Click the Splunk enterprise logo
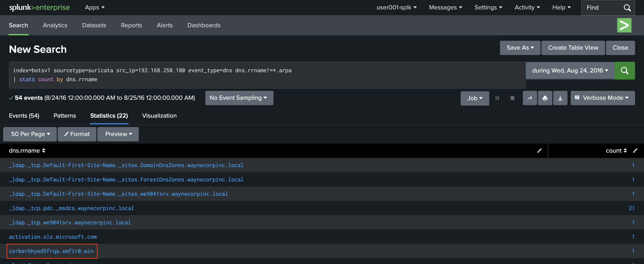Viewport: 644px width, 264px height. tap(40, 8)
